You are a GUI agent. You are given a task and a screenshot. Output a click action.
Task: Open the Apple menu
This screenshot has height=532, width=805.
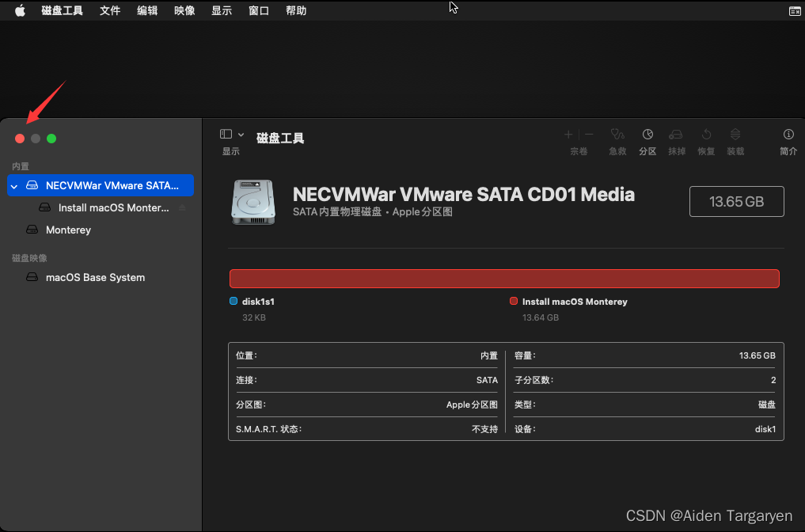point(20,10)
